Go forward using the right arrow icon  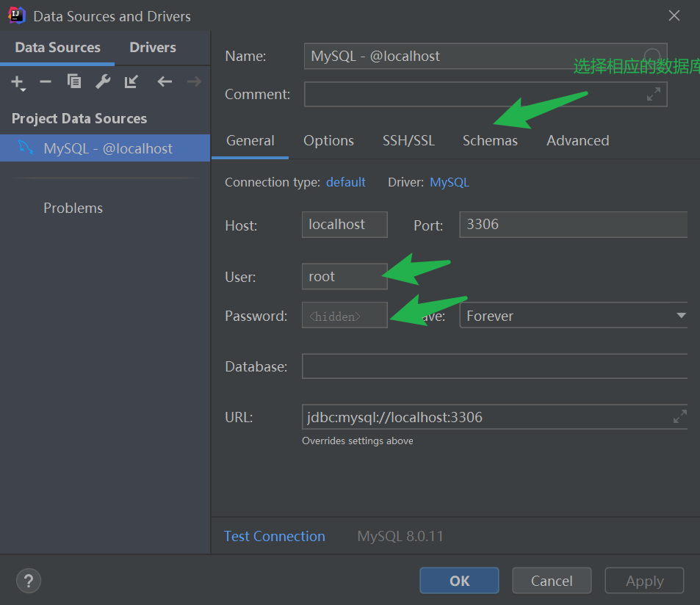coord(194,81)
